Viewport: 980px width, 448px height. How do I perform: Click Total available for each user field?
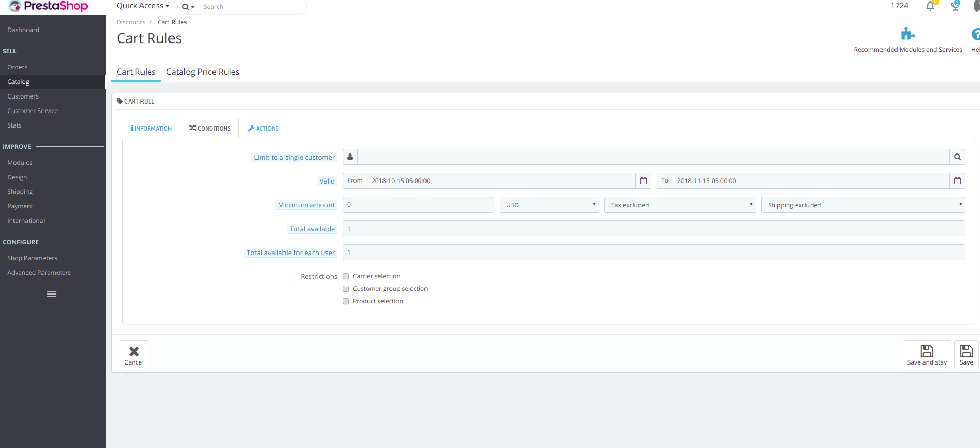pos(654,253)
